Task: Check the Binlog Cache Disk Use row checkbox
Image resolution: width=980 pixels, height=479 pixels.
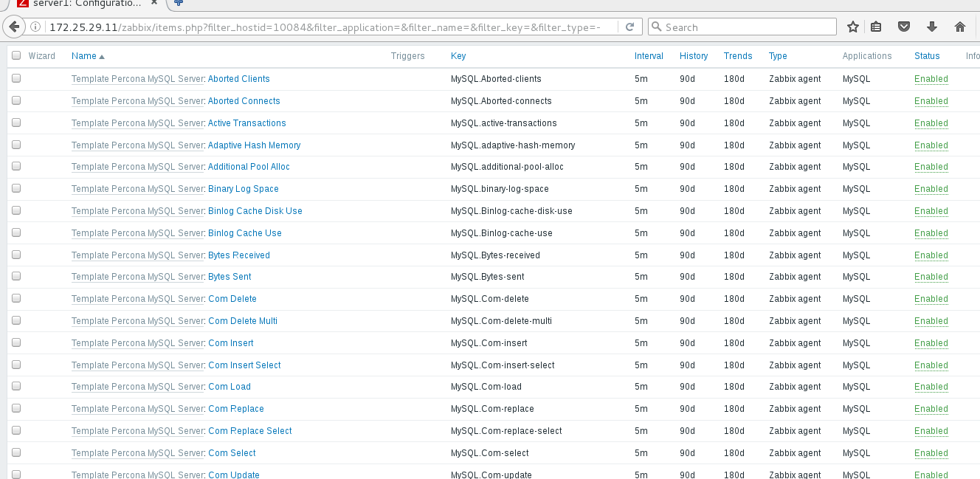Action: [x=16, y=210]
